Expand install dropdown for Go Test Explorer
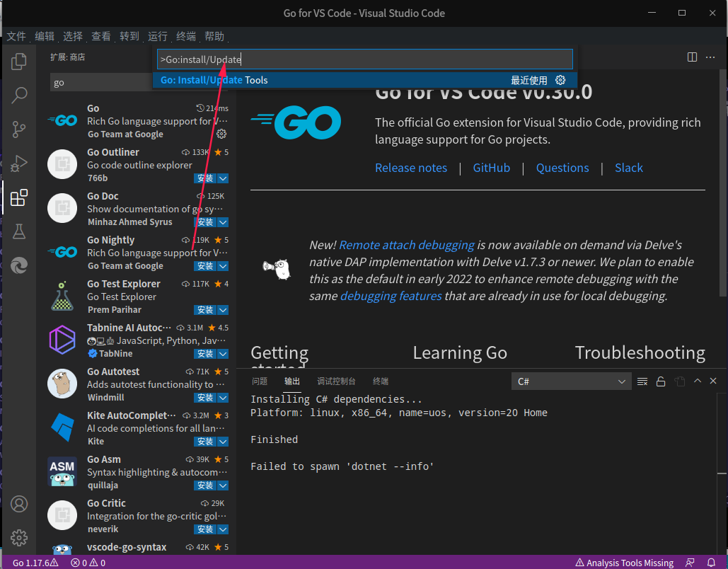728x569 pixels. tap(223, 310)
